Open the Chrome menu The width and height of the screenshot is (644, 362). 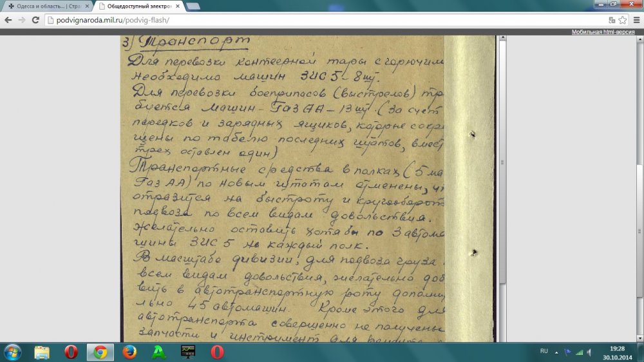pos(637,20)
